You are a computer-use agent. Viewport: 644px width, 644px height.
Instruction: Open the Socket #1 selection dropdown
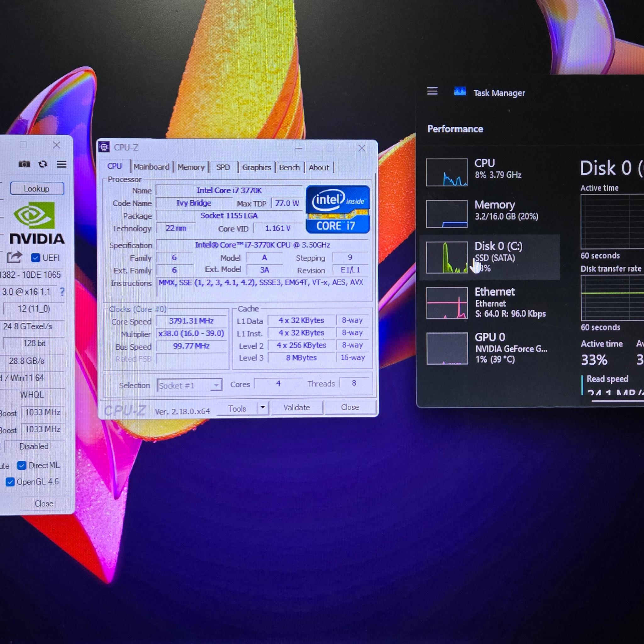(190, 385)
